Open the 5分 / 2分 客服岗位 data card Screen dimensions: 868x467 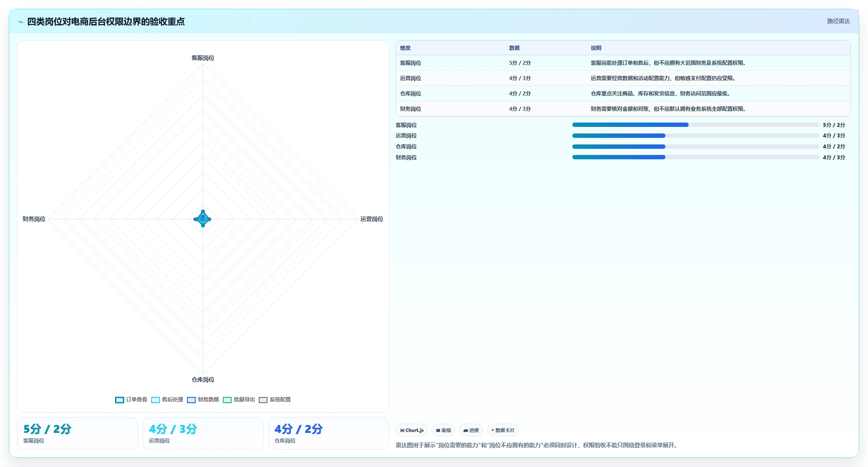[x=77, y=433]
